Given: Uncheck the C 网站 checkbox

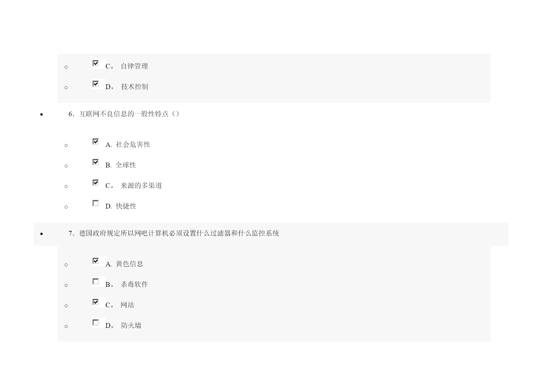Looking at the screenshot, I should click(96, 302).
